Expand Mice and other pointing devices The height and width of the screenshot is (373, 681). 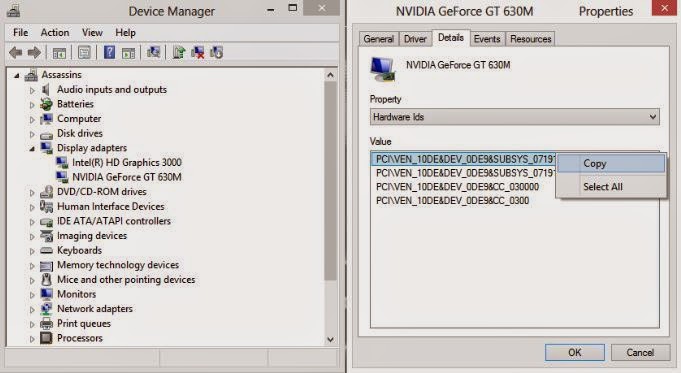click(32, 280)
